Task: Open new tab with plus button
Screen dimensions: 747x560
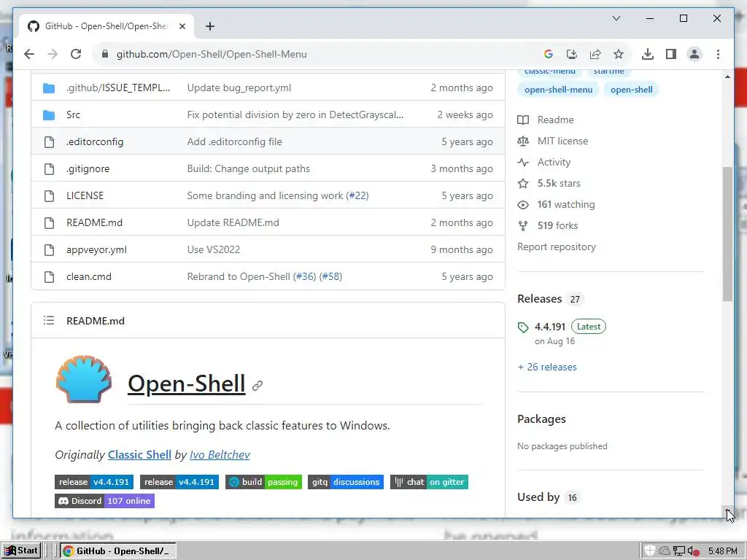Action: [x=210, y=26]
